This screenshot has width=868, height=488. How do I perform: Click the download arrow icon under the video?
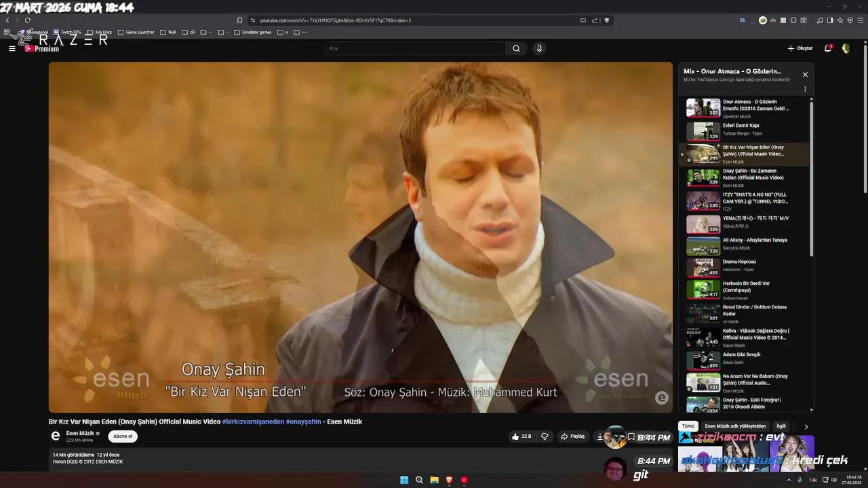pos(600,436)
